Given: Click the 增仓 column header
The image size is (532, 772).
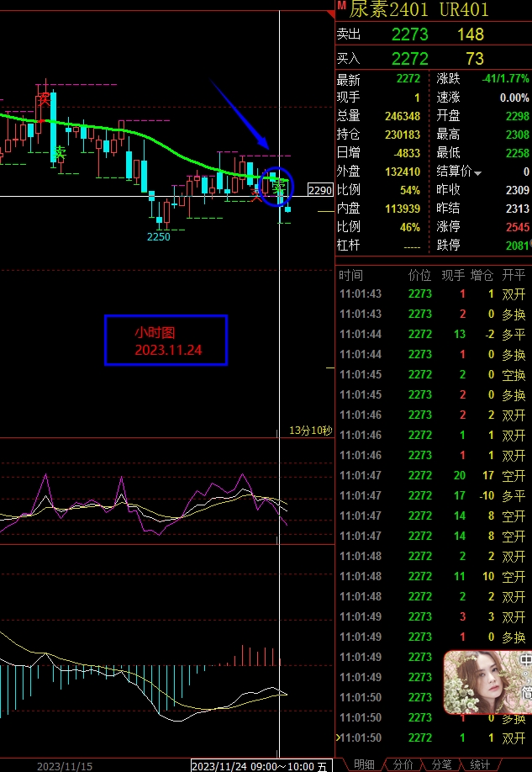Looking at the screenshot, I should (482, 275).
